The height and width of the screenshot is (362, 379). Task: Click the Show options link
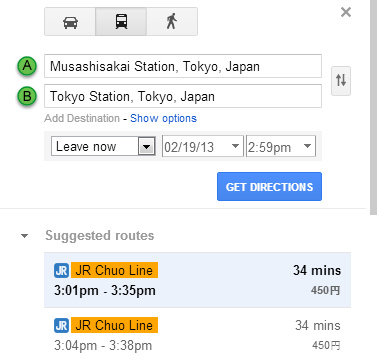[163, 118]
